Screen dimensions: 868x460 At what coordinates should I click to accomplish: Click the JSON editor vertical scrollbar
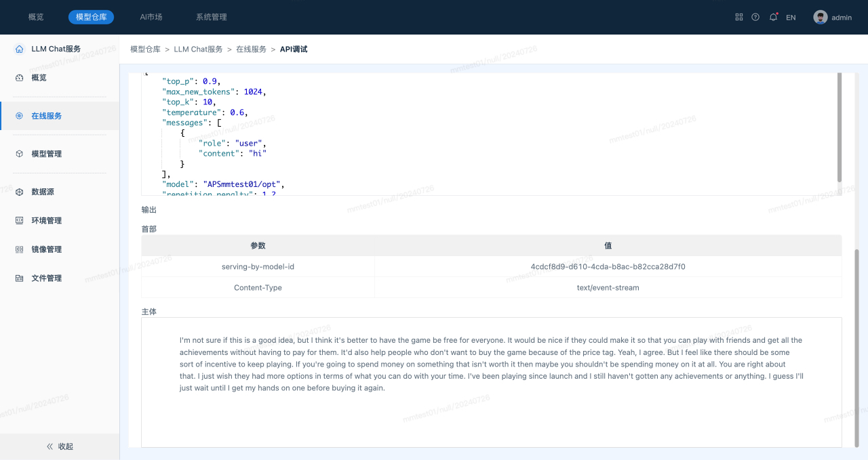(839, 129)
